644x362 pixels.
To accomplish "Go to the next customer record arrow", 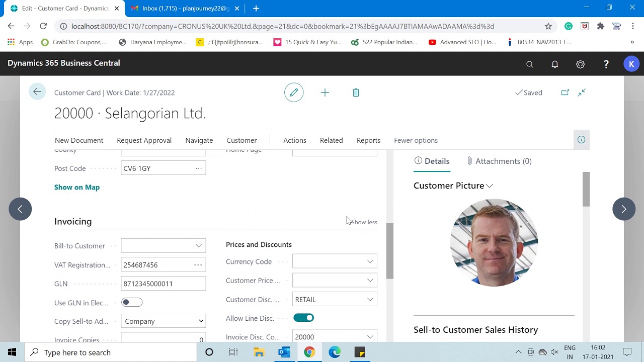I will pyautogui.click(x=624, y=209).
